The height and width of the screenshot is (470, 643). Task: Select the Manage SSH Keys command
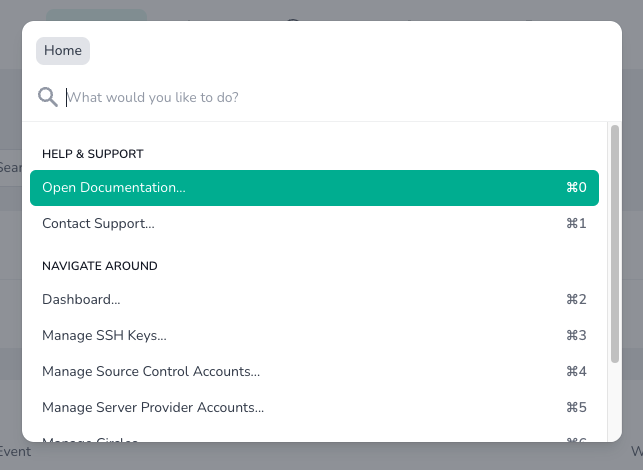pyautogui.click(x=104, y=336)
